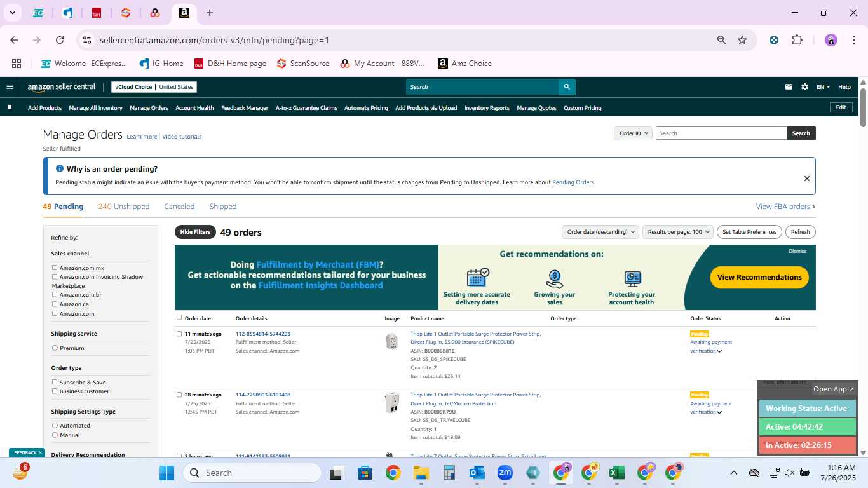Click the Refresh orders button
868x488 pixels.
tap(801, 232)
